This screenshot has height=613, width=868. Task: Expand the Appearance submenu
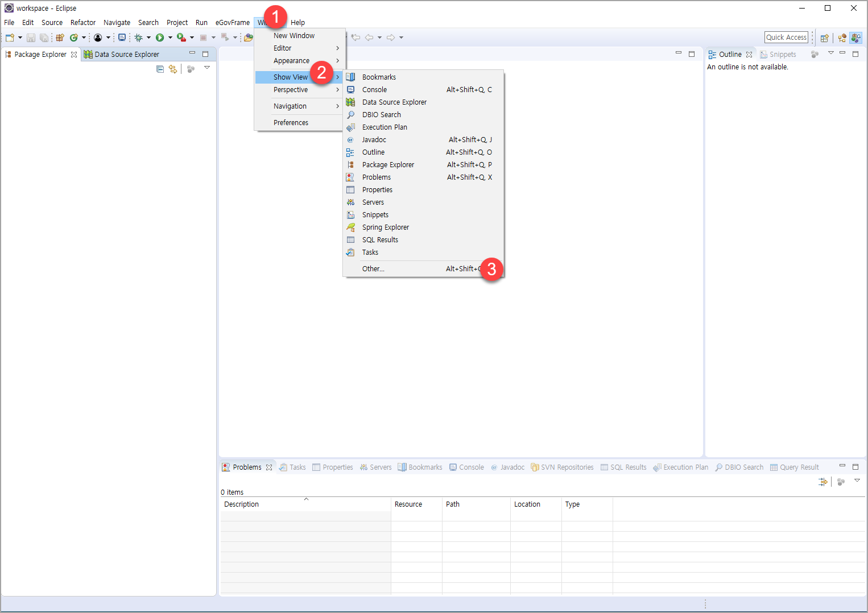tap(299, 61)
